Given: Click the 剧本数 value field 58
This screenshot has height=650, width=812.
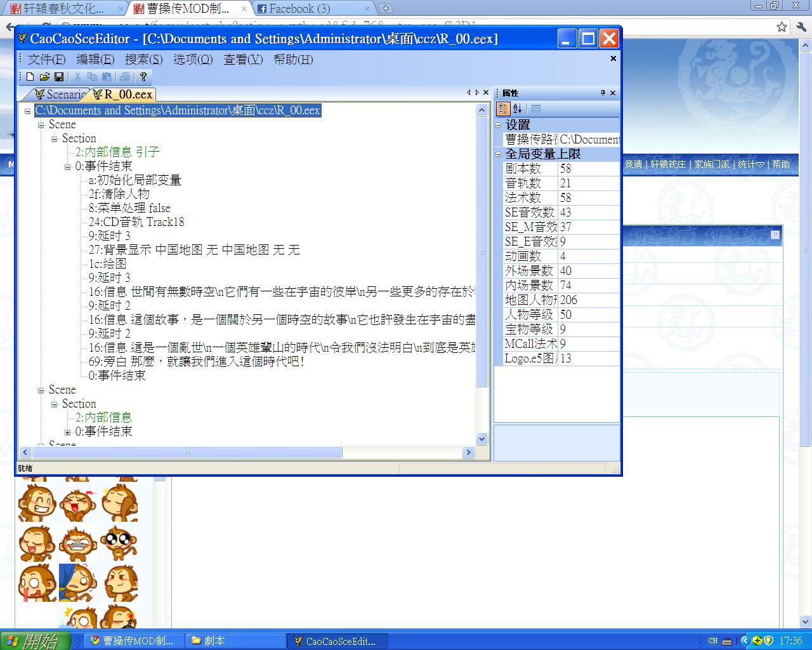Looking at the screenshot, I should click(x=589, y=169).
